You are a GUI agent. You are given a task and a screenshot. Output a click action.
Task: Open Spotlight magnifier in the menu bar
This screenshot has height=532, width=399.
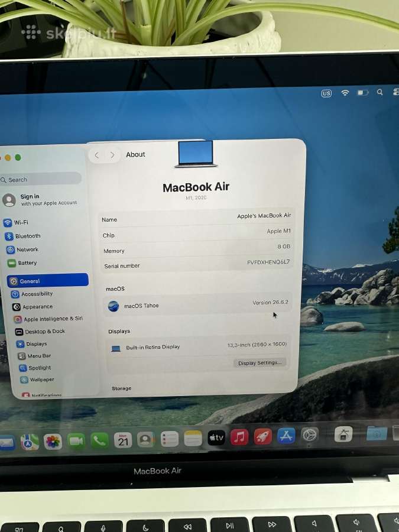pos(379,92)
